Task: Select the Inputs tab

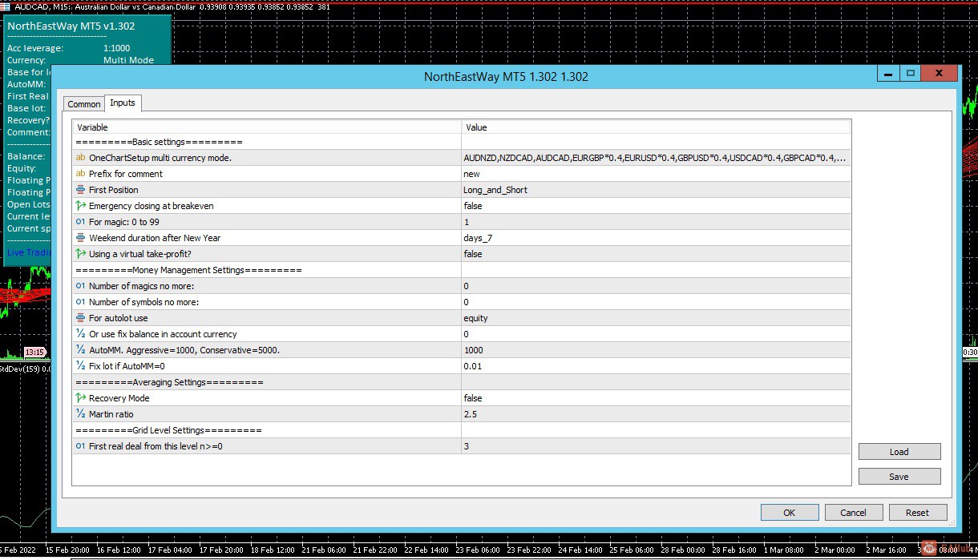Action: pos(123,103)
